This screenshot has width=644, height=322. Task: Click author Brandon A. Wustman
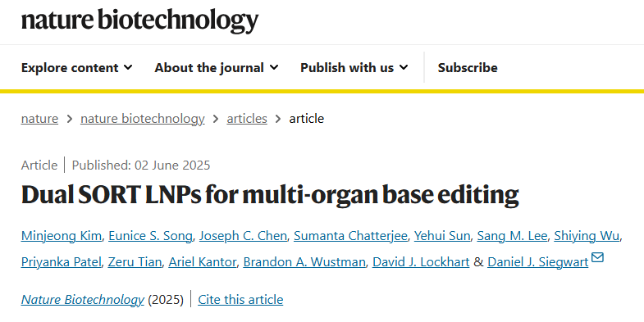pyautogui.click(x=304, y=261)
